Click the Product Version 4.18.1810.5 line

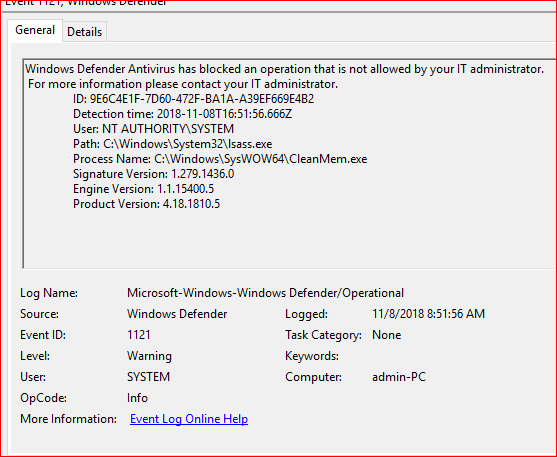click(146, 204)
